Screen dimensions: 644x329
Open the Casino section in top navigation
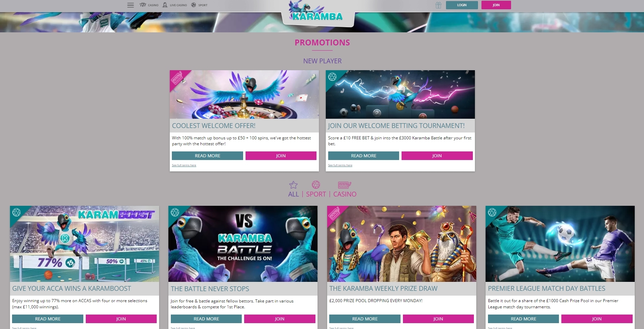point(149,5)
